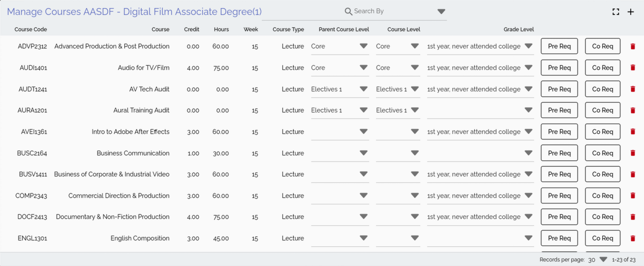Click trash icon for Business Communication

pos(632,153)
